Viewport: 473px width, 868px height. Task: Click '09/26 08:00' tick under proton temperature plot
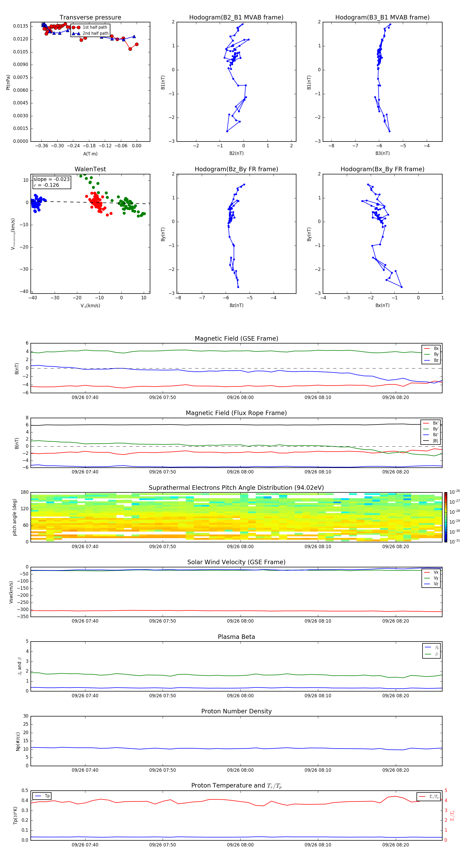tap(240, 845)
